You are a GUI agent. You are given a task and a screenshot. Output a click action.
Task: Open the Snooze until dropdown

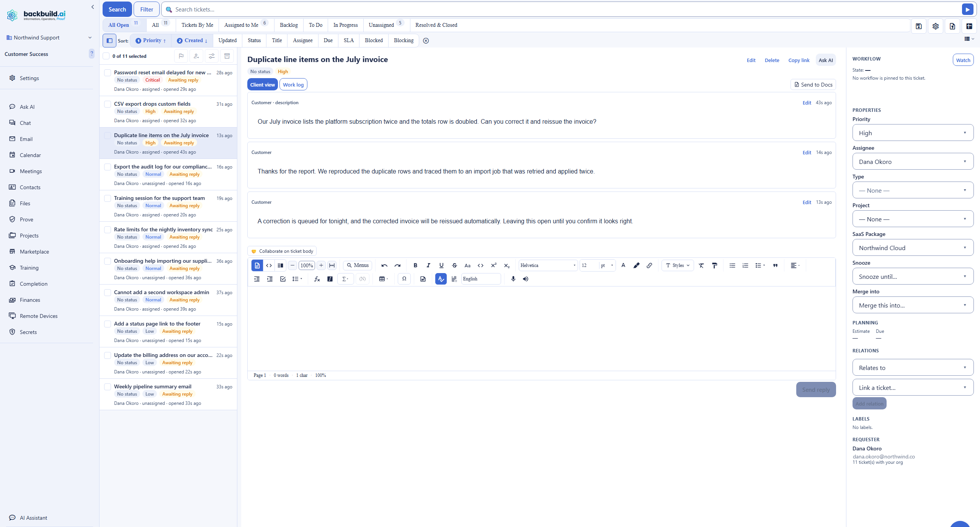click(x=913, y=277)
